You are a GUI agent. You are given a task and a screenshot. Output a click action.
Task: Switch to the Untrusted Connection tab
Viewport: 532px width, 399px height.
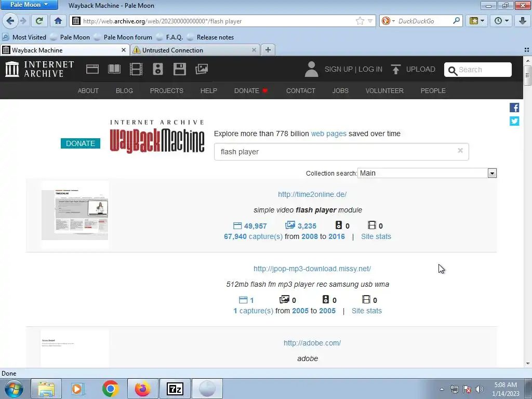click(x=195, y=50)
